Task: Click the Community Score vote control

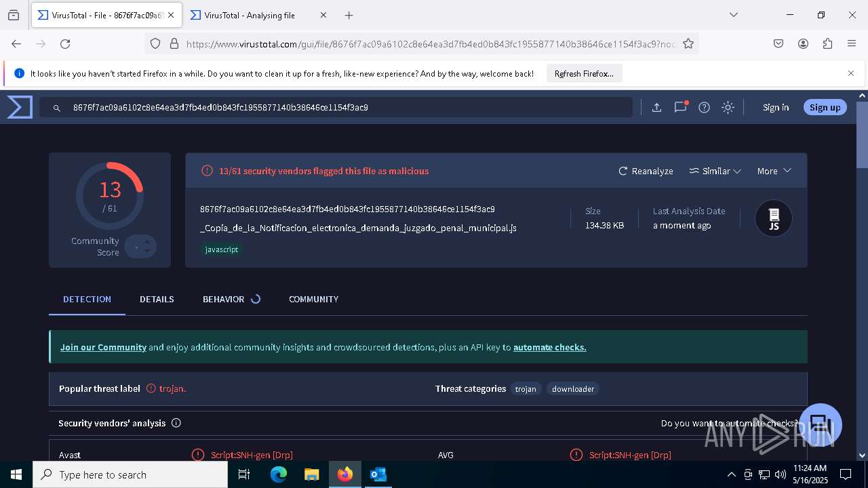Action: [x=140, y=247]
